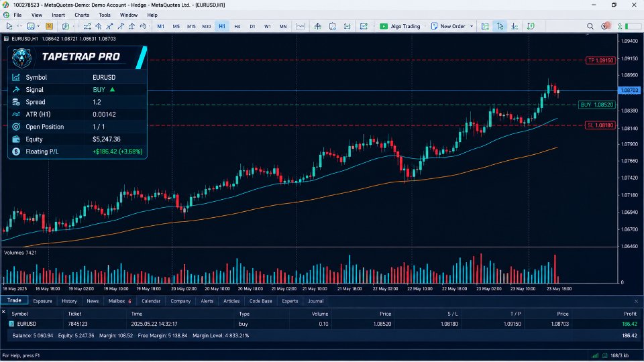
Task: Select the fifth drawing object tool icon
Action: (x=132, y=26)
